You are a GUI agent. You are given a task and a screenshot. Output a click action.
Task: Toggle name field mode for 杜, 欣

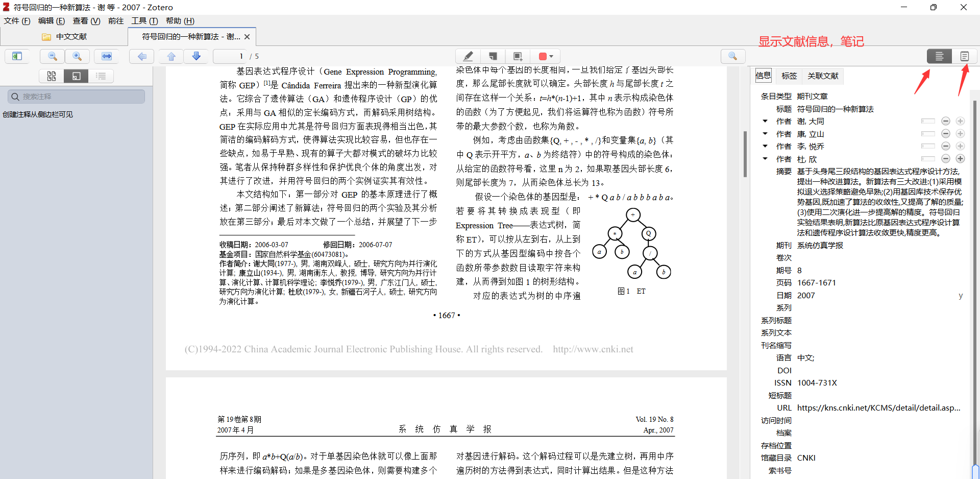[x=928, y=159]
